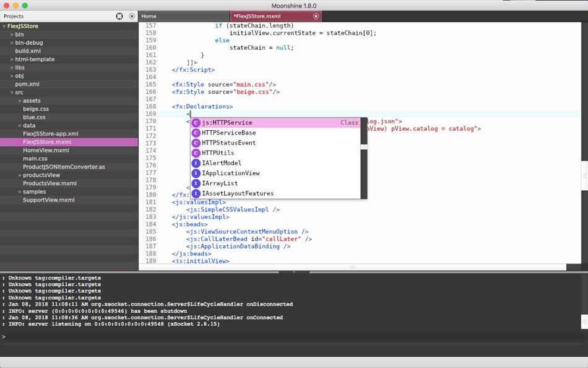Choose js:HTTPService completion item
The height and width of the screenshot is (368, 588).
(x=275, y=123)
